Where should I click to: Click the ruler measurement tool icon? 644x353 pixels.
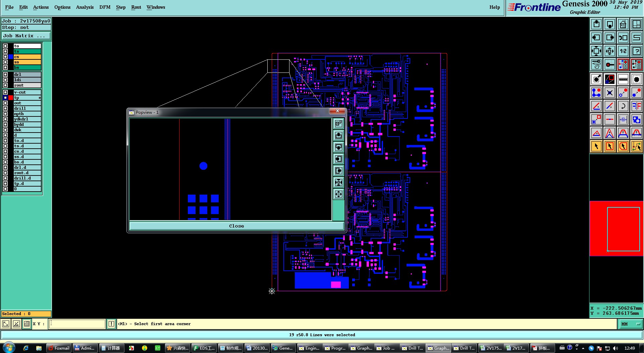click(x=623, y=79)
